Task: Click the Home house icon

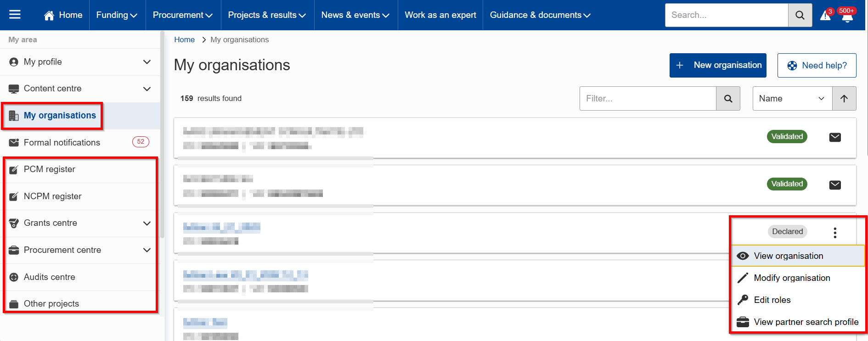Action: 49,15
